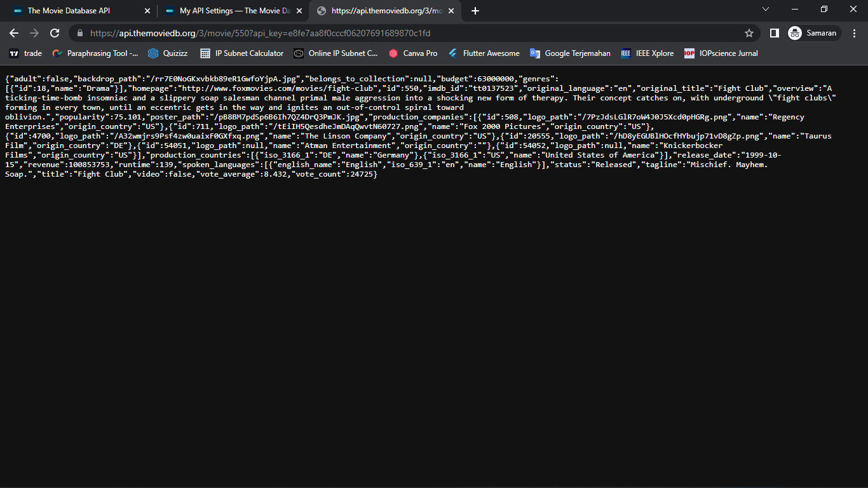Click the IOPscience Jurnal bookmark icon

pyautogui.click(x=689, y=53)
